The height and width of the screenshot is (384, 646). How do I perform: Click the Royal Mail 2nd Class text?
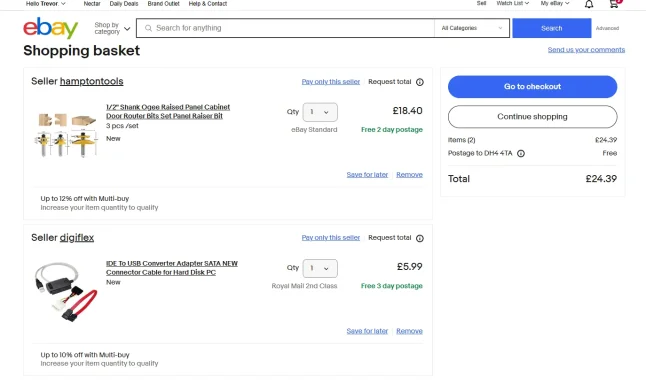(x=304, y=286)
